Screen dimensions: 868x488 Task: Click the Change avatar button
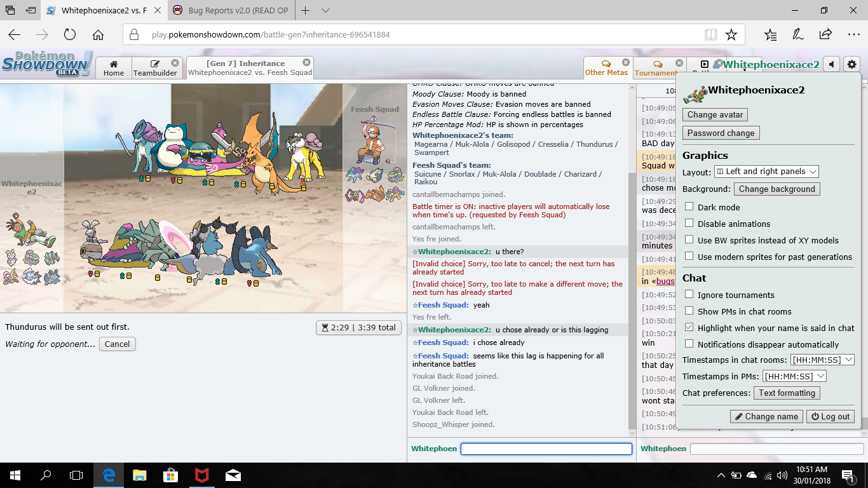pyautogui.click(x=715, y=114)
